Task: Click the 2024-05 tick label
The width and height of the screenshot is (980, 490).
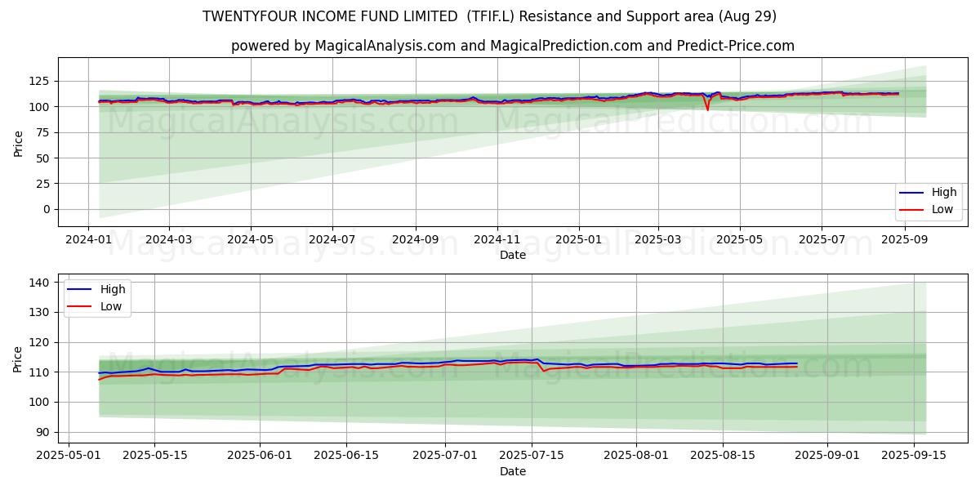Action: pyautogui.click(x=251, y=241)
